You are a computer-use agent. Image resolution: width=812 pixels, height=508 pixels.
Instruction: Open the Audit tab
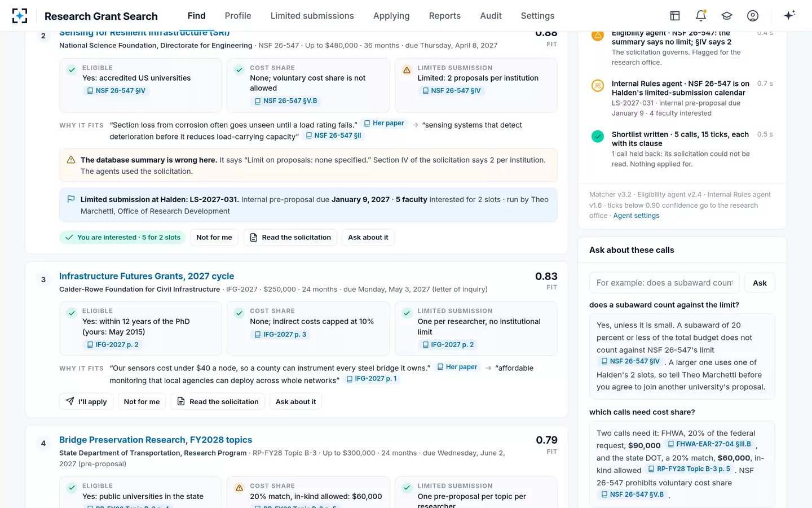[x=491, y=16]
